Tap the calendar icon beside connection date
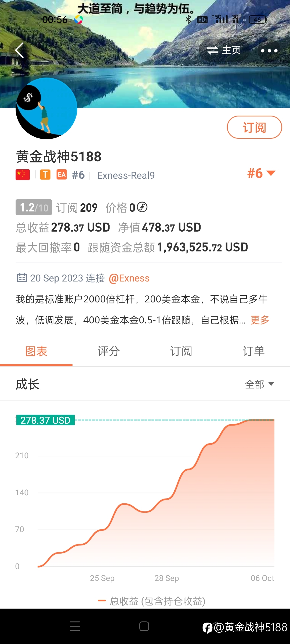The height and width of the screenshot is (644, 290). 22,278
